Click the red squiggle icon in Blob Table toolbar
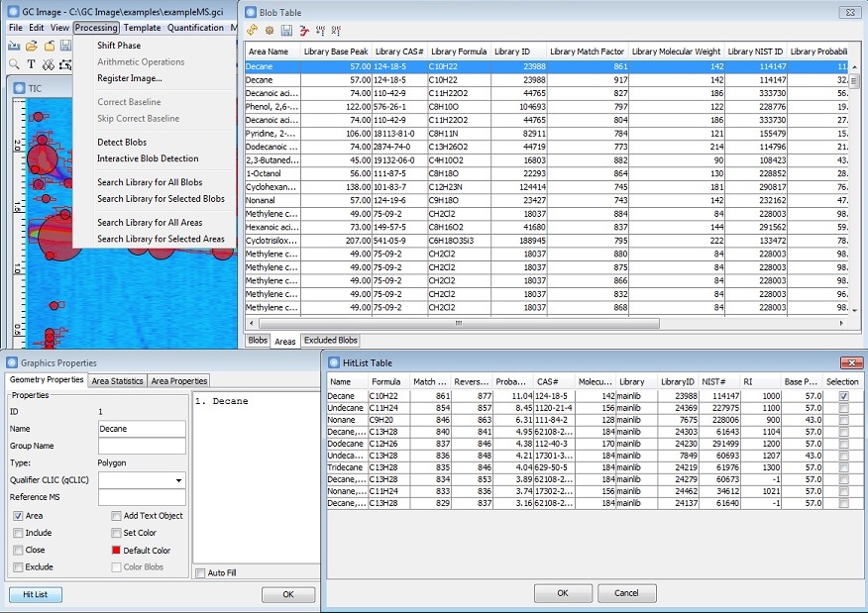Viewport: 868px width, 613px height. (302, 31)
